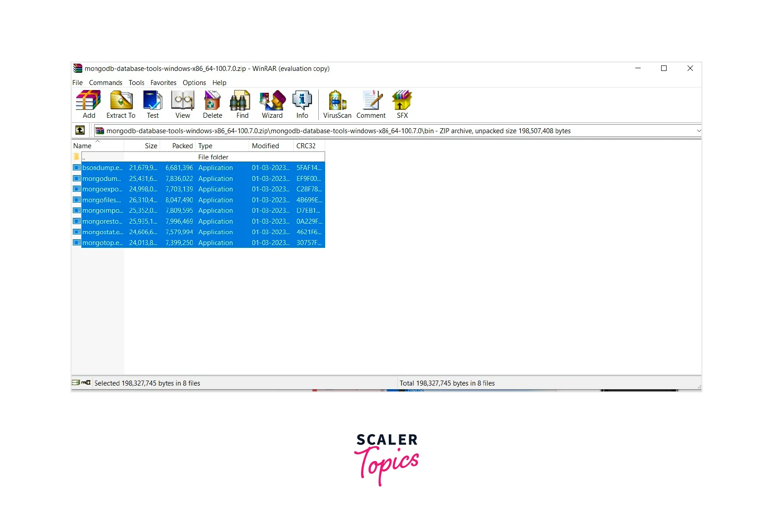
Task: Expand the archive path dropdown
Action: (698, 131)
